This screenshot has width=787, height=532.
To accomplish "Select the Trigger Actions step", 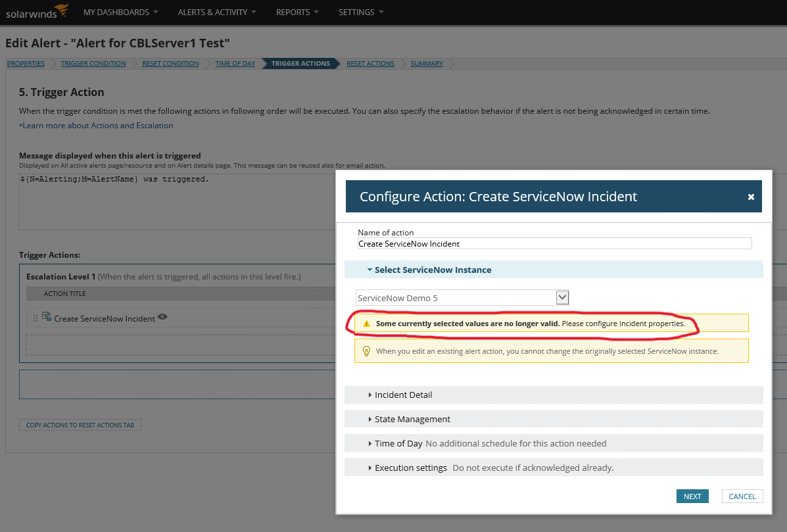I will click(300, 63).
